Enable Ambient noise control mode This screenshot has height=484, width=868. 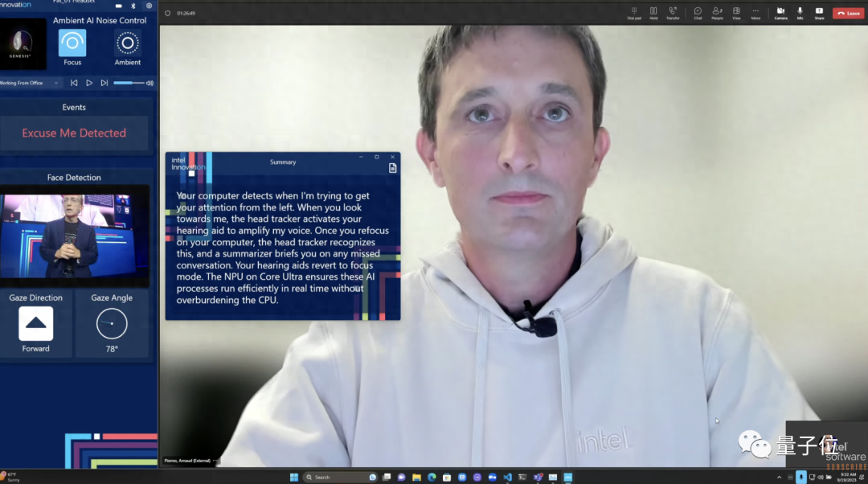(x=128, y=44)
